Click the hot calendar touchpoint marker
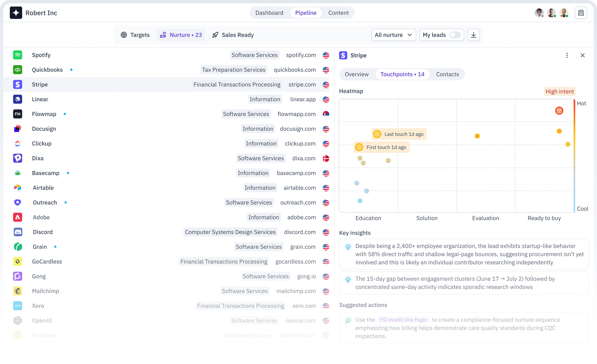The height and width of the screenshot is (364, 597). (559, 111)
